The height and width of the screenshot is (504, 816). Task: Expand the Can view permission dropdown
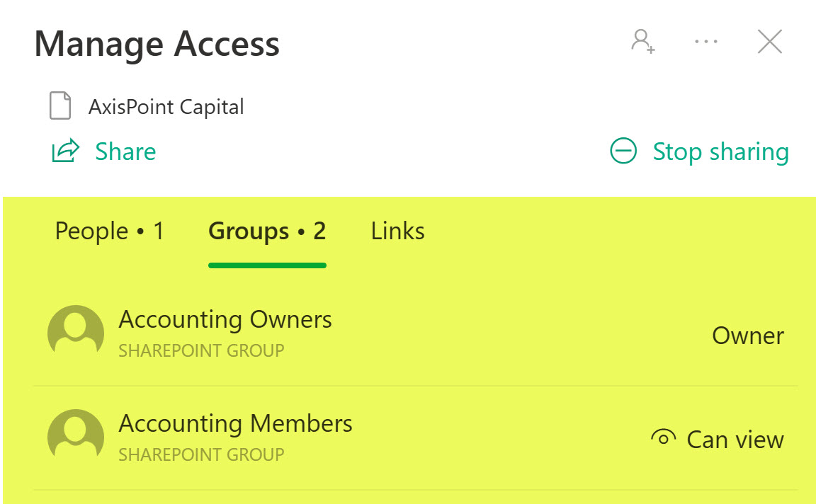click(735, 440)
